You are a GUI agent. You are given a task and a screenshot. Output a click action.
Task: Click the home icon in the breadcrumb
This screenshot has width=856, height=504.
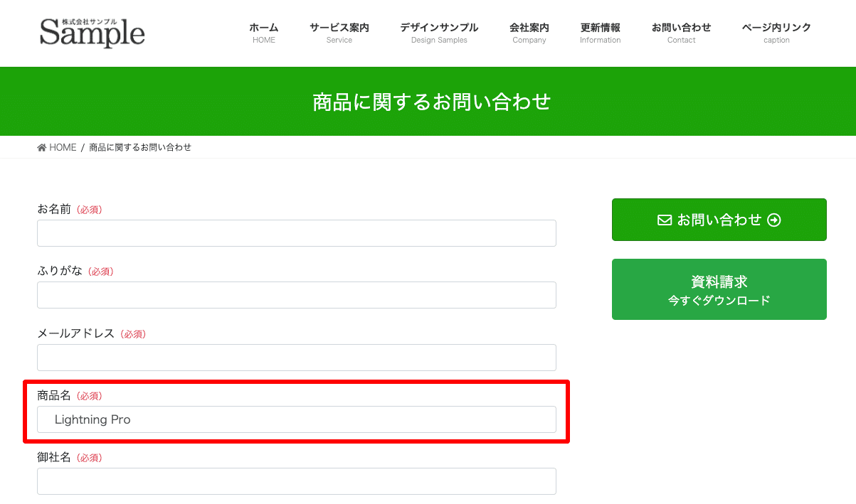point(41,146)
